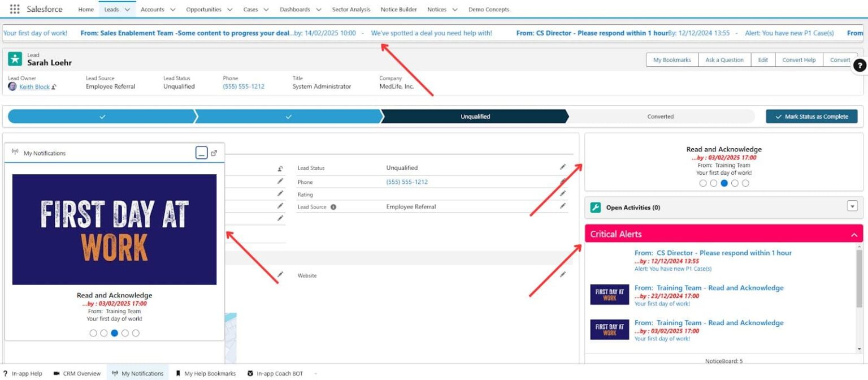Collapse the Critical Alerts panel
The image size is (868, 380).
pyautogui.click(x=853, y=234)
